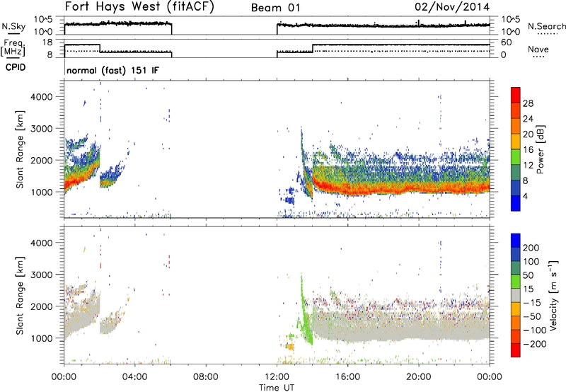Click the 'N.Sky' legend label
Screen dimensions: 566x392
pos(13,26)
